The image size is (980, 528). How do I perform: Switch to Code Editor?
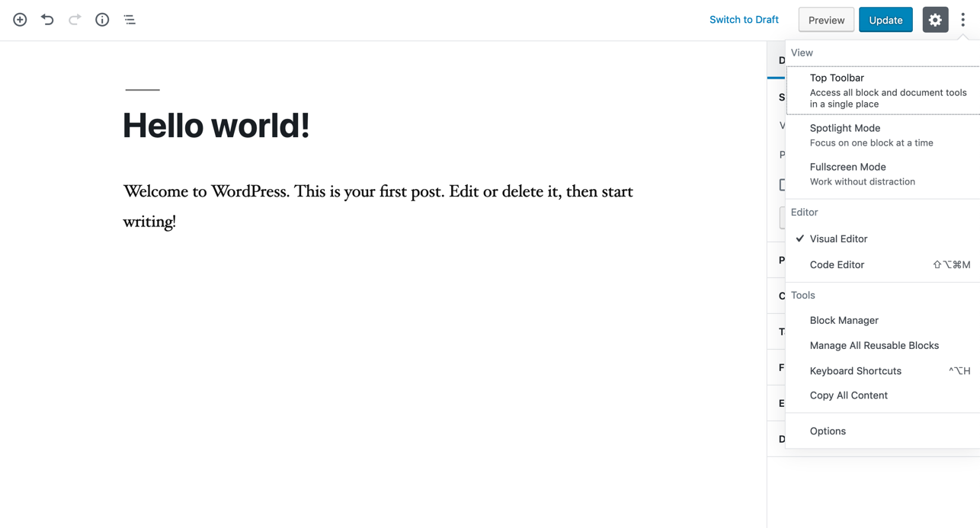point(883,264)
